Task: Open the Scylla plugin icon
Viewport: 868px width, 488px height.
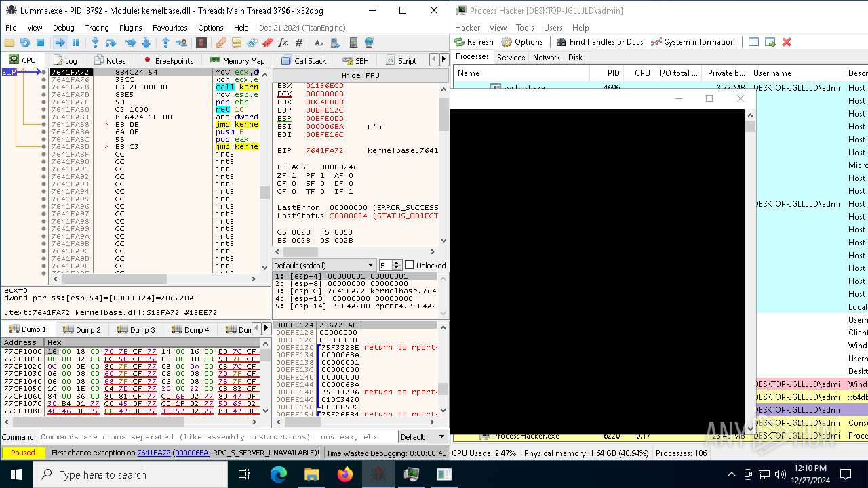Action: pos(201,43)
